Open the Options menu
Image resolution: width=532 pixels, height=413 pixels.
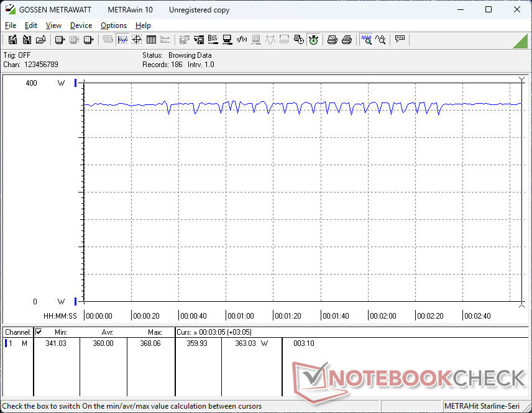point(114,25)
